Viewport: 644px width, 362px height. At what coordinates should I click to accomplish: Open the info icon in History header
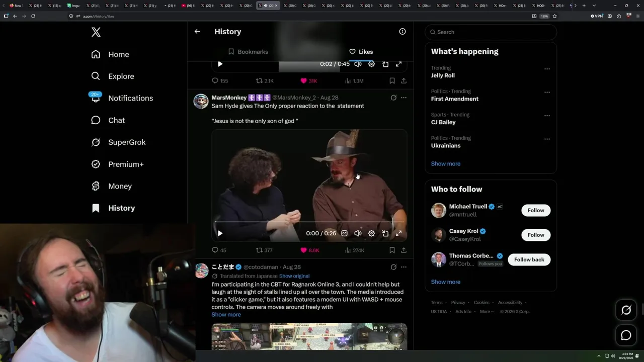[403, 31]
